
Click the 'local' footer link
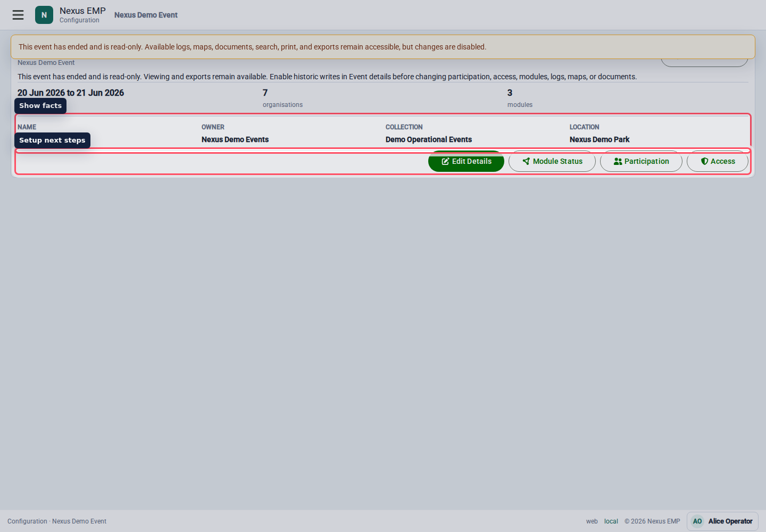click(611, 521)
